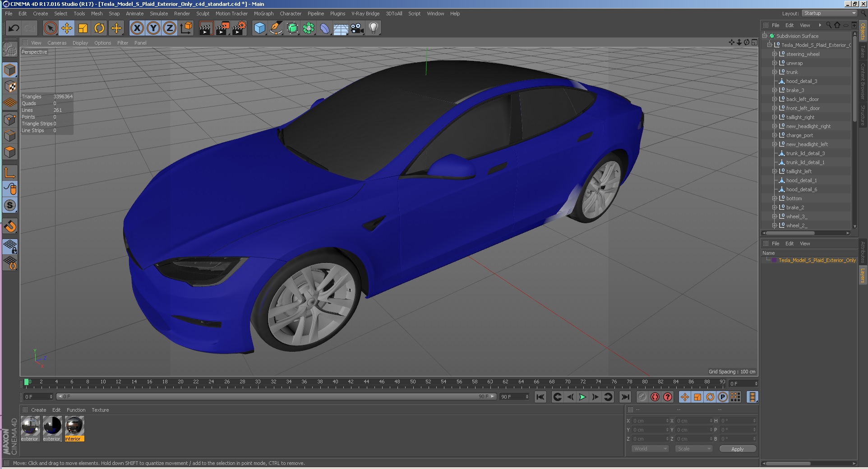Select hood_detail_3 in object tree

[801, 81]
